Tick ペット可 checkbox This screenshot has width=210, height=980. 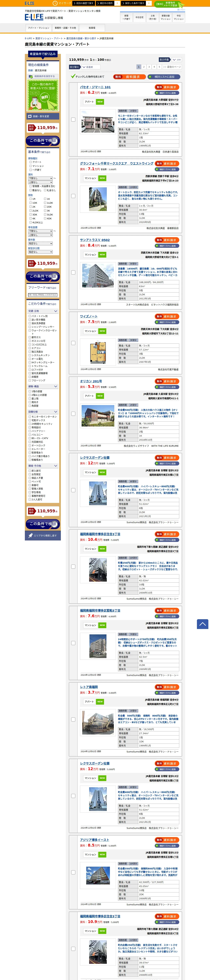(x=30, y=482)
